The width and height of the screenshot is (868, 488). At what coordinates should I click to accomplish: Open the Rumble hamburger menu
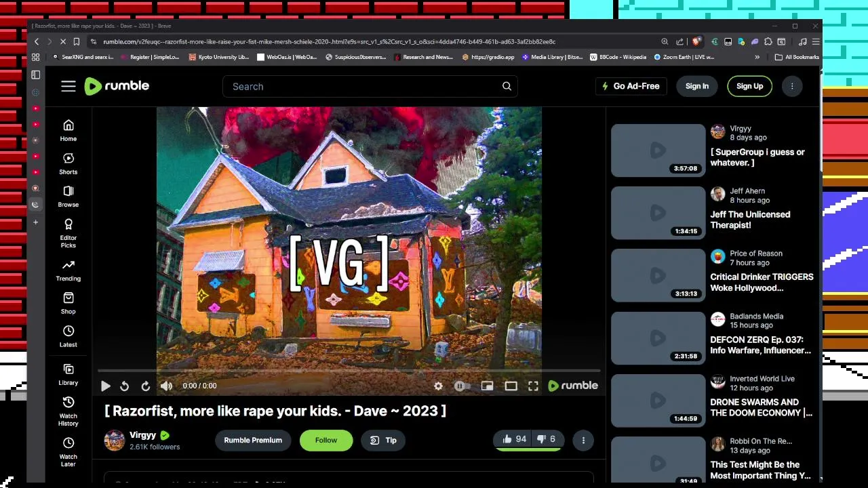coord(68,86)
